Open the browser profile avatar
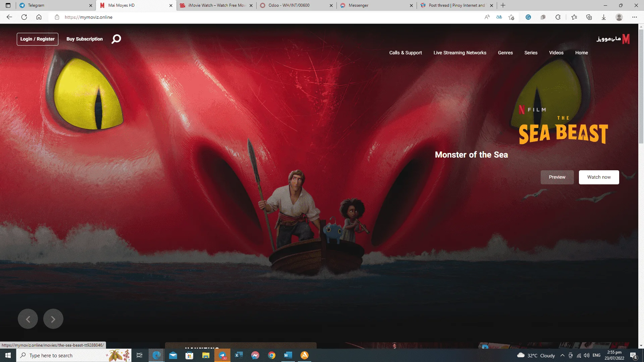644x362 pixels. [619, 17]
